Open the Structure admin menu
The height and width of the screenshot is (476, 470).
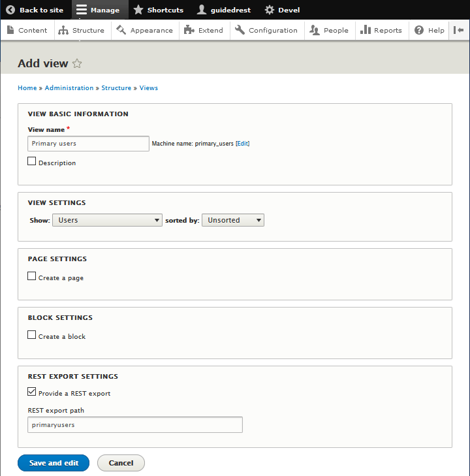[81, 30]
